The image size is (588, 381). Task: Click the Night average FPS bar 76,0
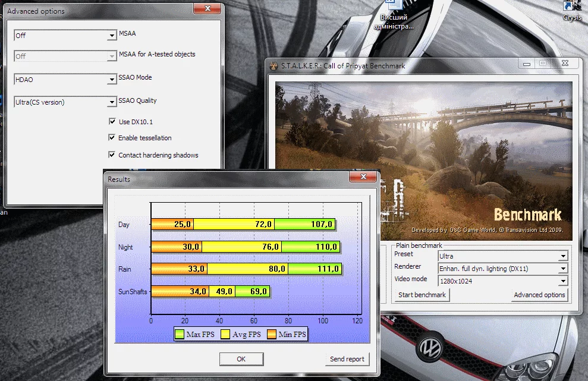(241, 247)
